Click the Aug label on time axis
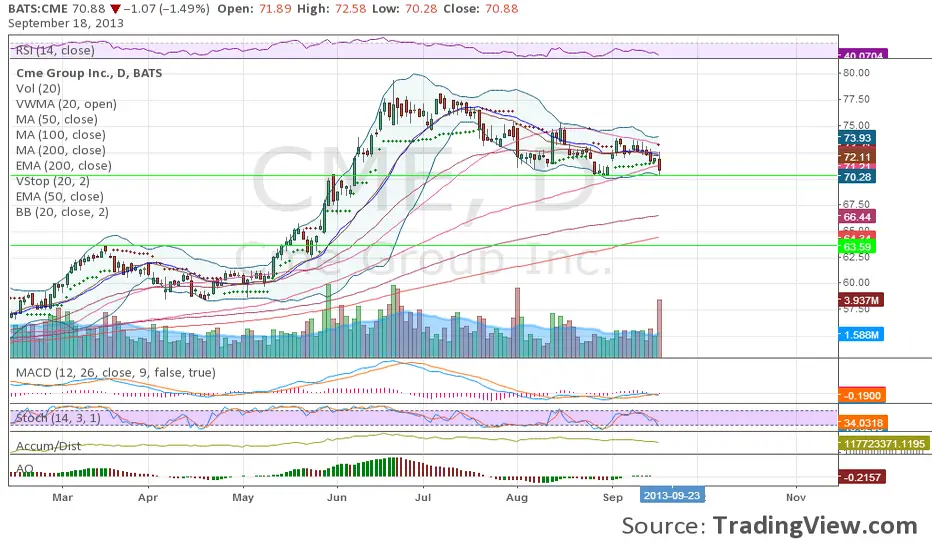The width and height of the screenshot is (932, 550). pos(517,497)
